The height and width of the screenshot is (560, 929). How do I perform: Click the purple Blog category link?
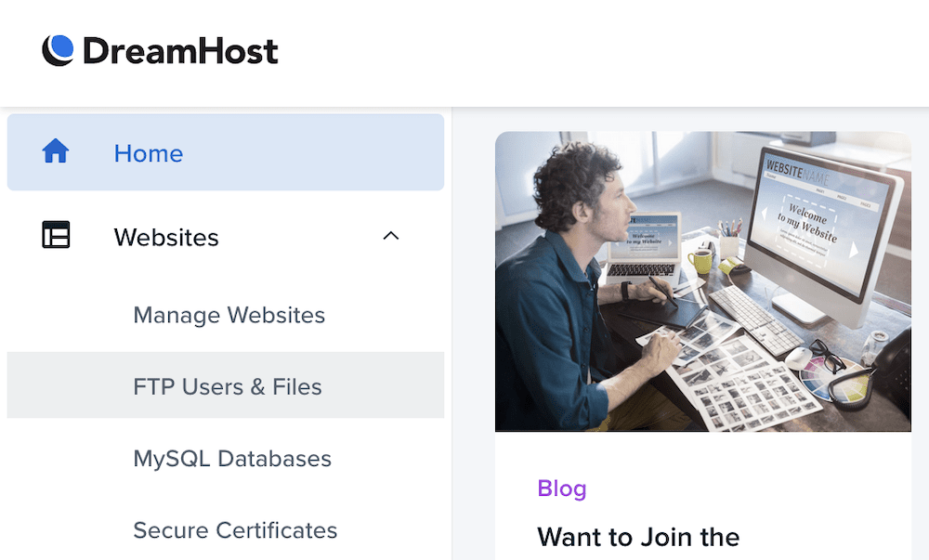[x=562, y=489]
